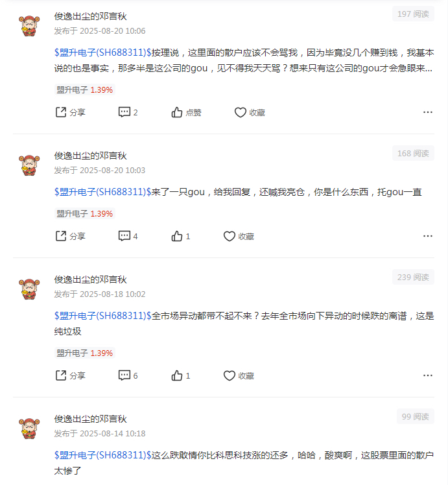
Task: Open the 4 comments on 10:03 post
Action: (128, 236)
